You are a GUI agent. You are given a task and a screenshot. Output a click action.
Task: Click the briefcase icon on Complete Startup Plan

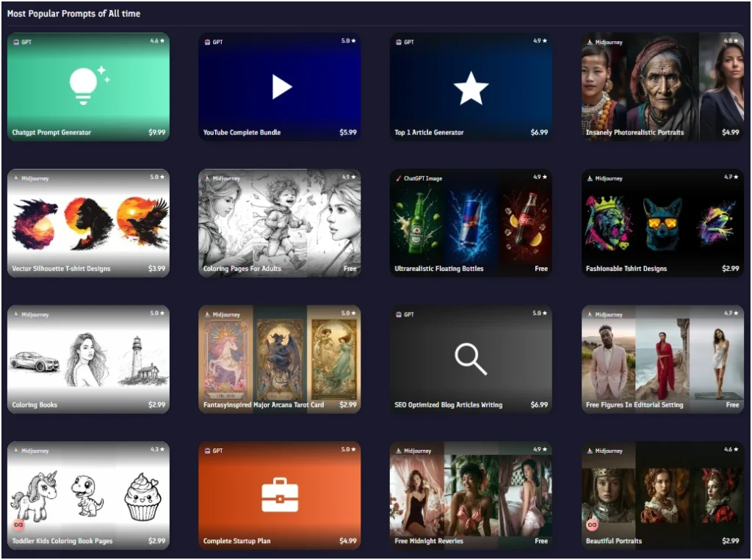point(279,496)
